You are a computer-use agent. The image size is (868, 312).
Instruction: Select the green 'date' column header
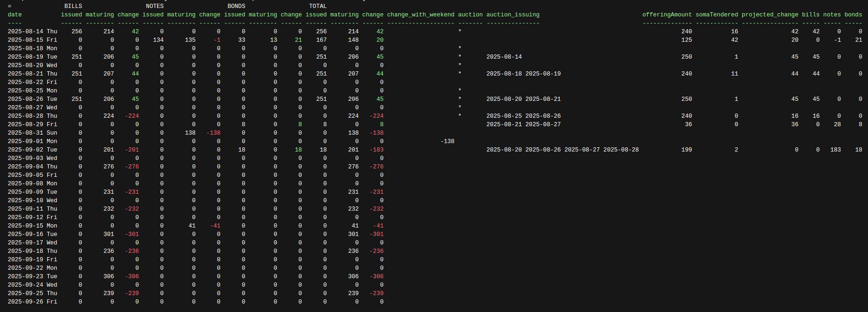click(x=15, y=15)
